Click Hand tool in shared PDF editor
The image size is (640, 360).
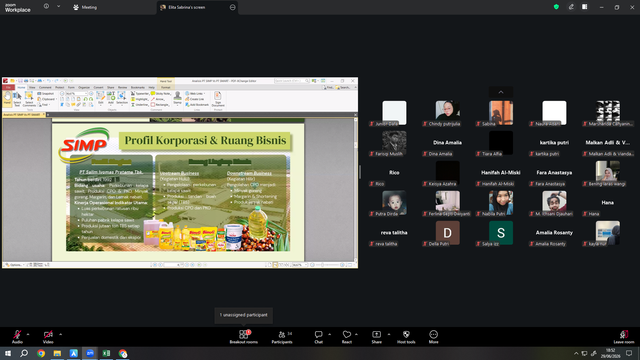tap(7, 99)
